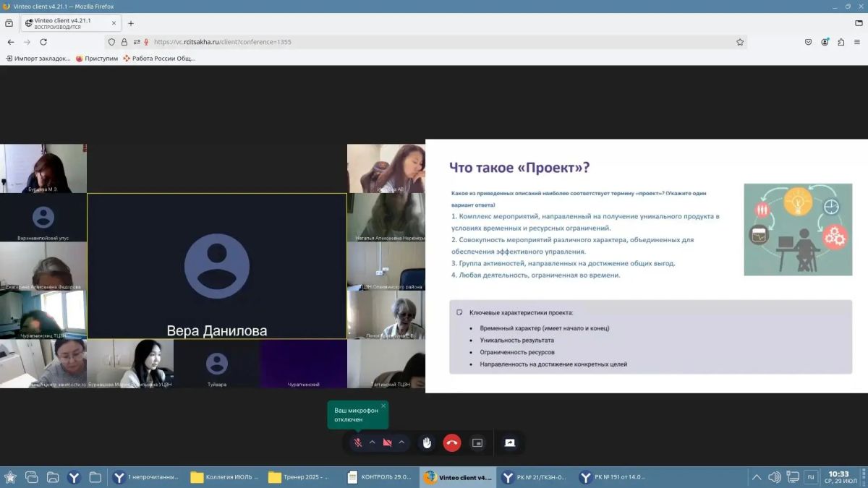Screen dimensions: 868x488
Task: Click 'Уникальность результата' bullet on slide
Action: (x=516, y=340)
